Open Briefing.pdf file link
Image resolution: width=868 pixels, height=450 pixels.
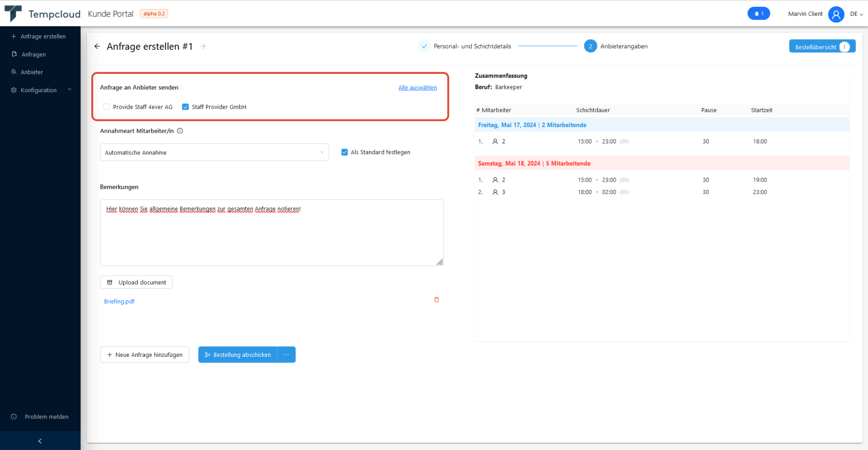coord(119,301)
